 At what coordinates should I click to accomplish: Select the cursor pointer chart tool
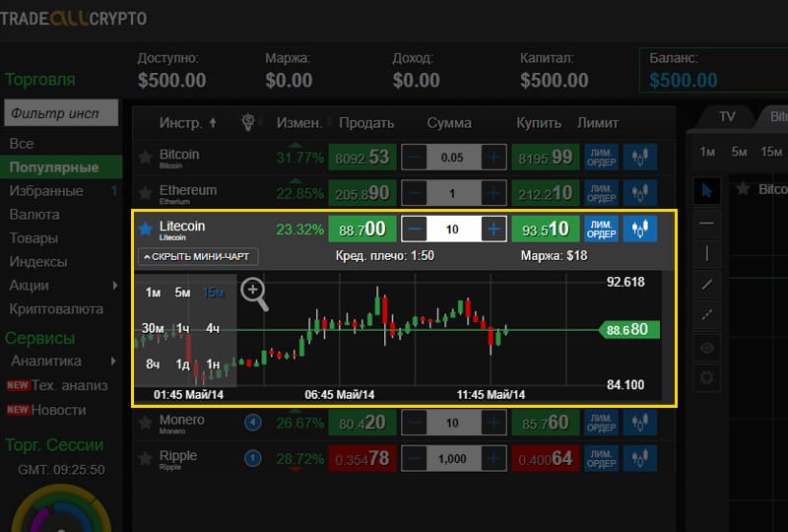pos(706,190)
